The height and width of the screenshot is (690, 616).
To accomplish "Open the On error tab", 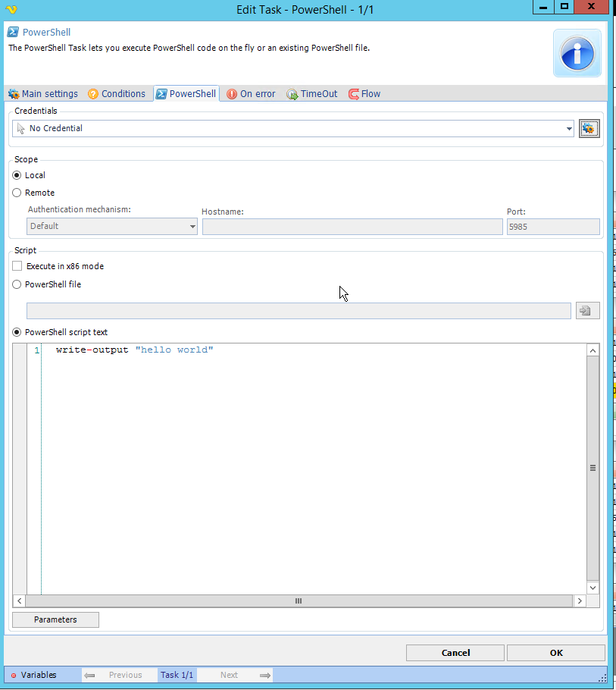I will point(251,94).
